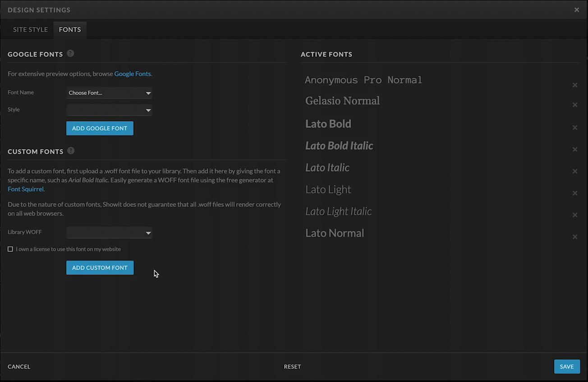Remove the Lato Bold Italic font

[575, 150]
